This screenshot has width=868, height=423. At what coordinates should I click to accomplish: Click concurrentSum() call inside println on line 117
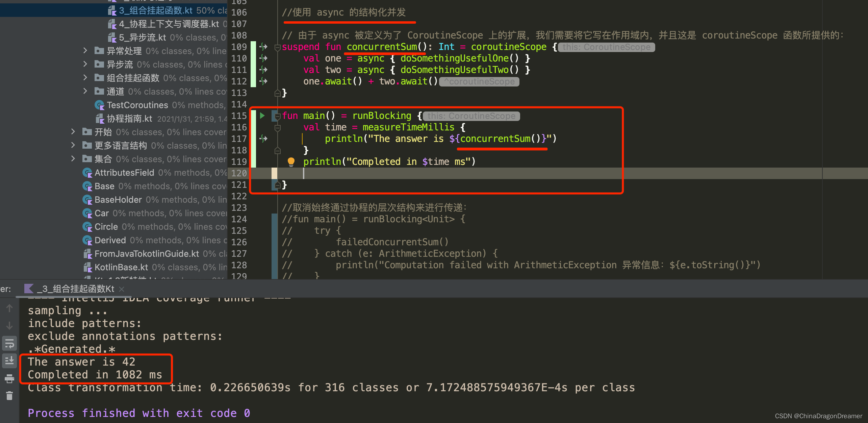tap(501, 139)
